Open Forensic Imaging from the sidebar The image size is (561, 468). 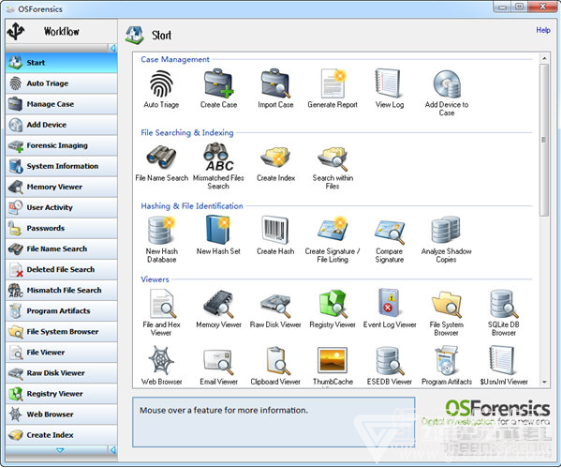point(62,145)
